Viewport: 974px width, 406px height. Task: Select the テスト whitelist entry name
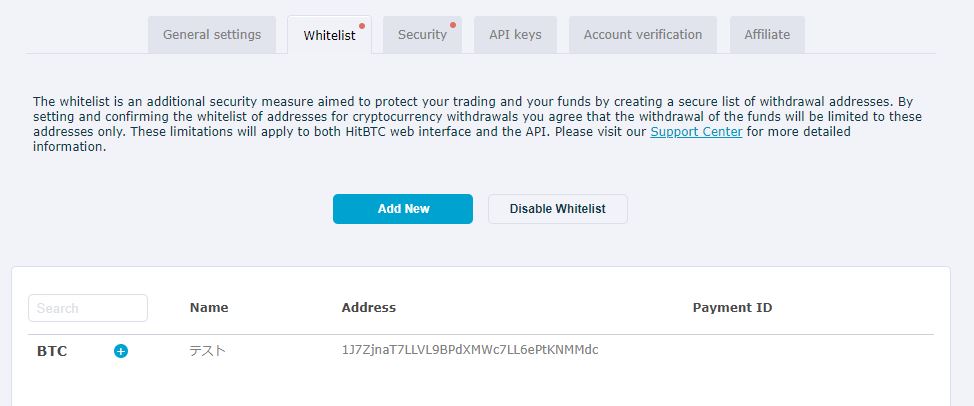click(207, 351)
